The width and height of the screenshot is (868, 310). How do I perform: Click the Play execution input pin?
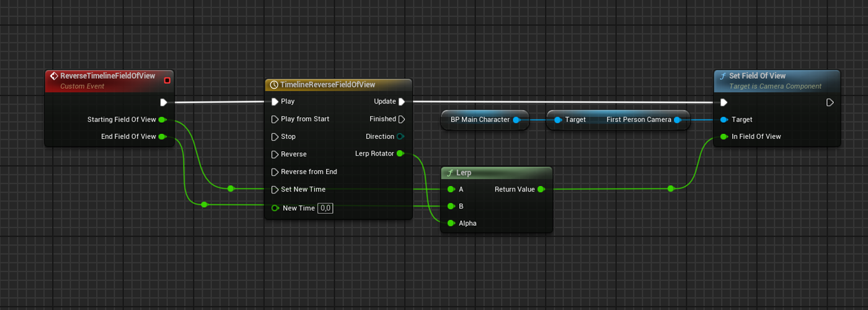pos(275,102)
